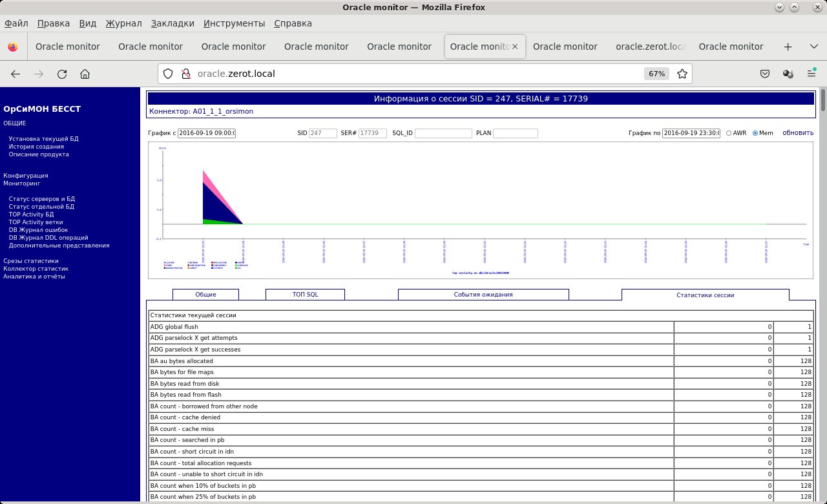
Task: Close the active Oracle monitor tab
Action: 516,47
